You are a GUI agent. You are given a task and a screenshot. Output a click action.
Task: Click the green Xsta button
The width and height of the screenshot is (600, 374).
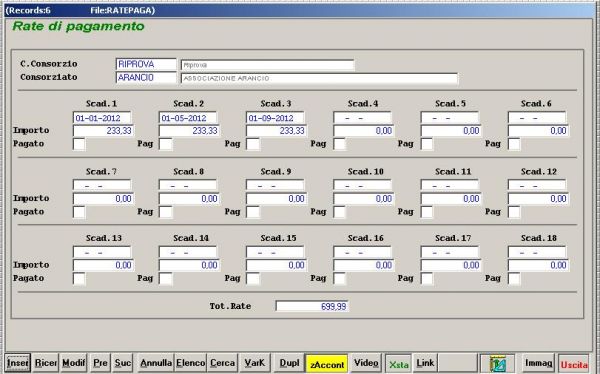pos(398,364)
